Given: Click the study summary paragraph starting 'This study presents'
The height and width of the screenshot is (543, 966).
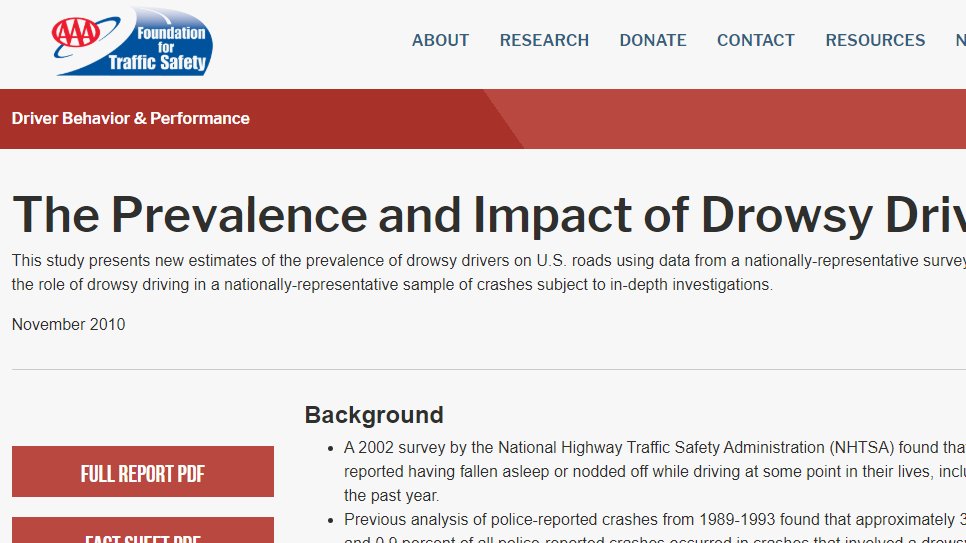Looking at the screenshot, I should (489, 272).
